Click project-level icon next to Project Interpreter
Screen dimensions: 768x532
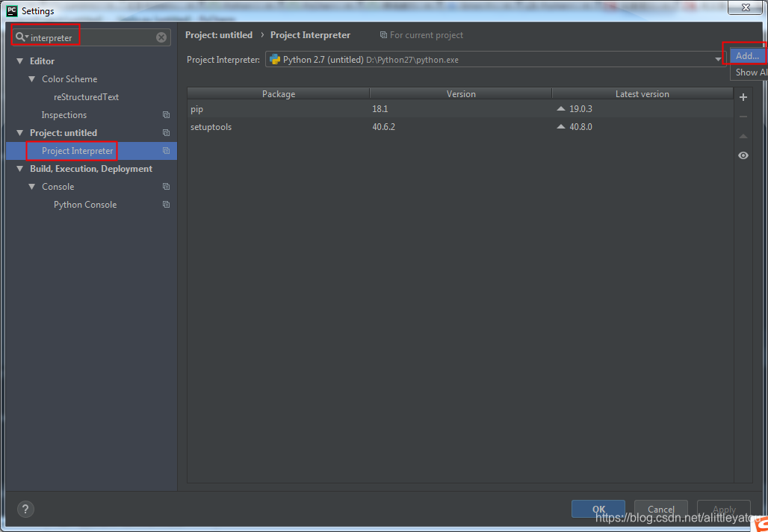(x=166, y=151)
